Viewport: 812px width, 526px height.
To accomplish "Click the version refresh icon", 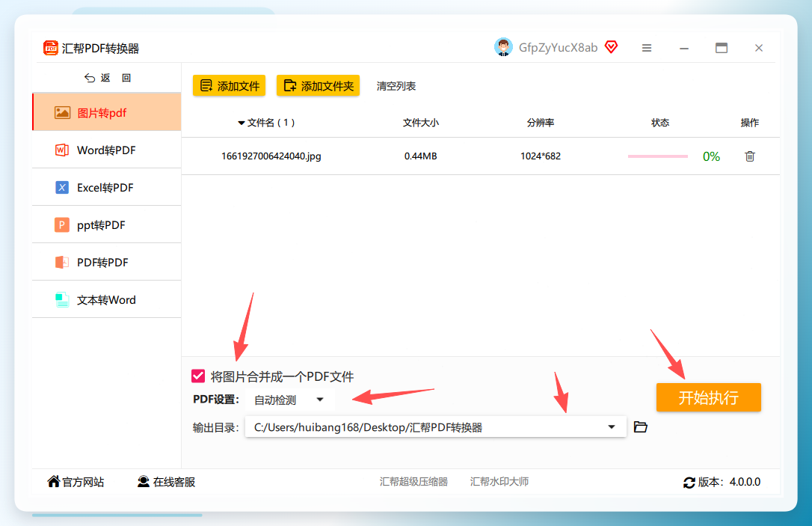I will 689,483.
